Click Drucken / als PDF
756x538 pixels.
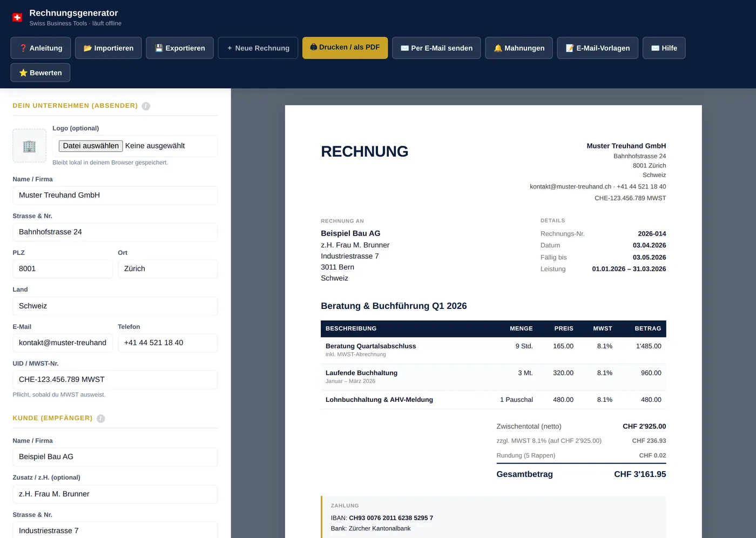click(345, 48)
